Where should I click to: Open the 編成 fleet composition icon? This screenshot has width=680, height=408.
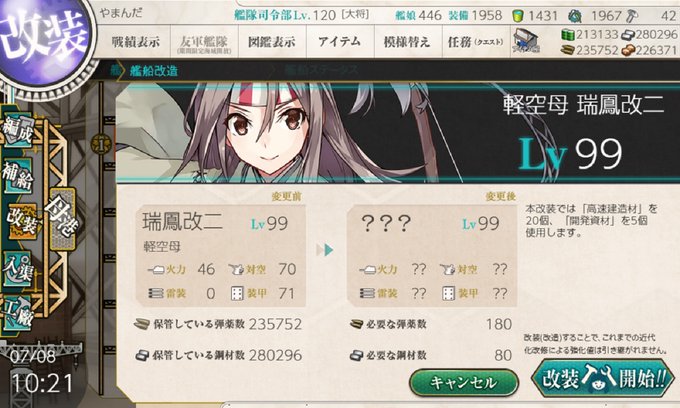[18, 131]
